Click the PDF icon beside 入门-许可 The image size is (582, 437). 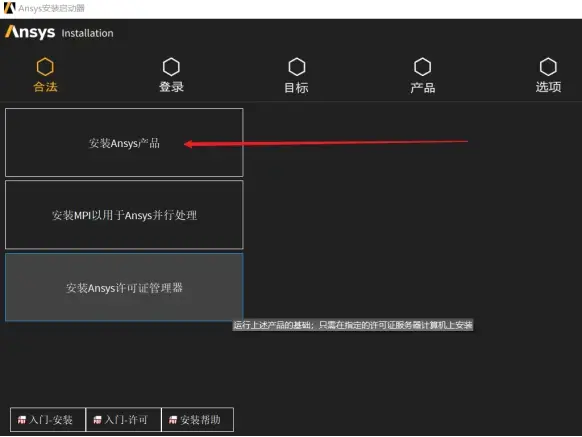97,420
